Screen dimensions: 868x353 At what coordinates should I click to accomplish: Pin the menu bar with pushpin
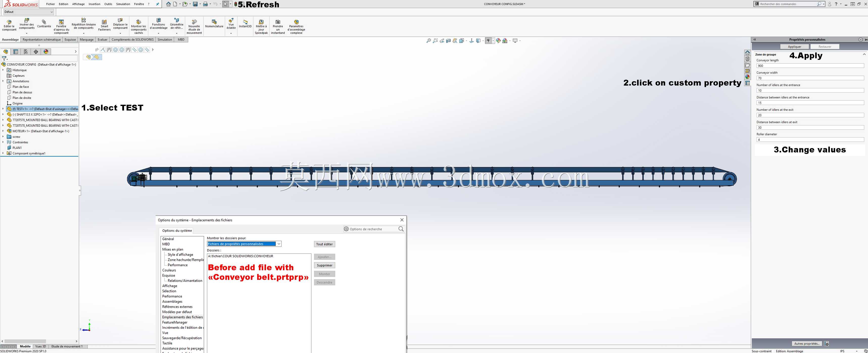point(157,4)
